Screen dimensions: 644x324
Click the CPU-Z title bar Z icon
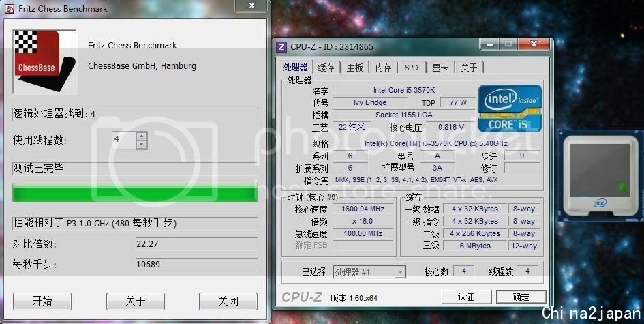pyautogui.click(x=281, y=47)
